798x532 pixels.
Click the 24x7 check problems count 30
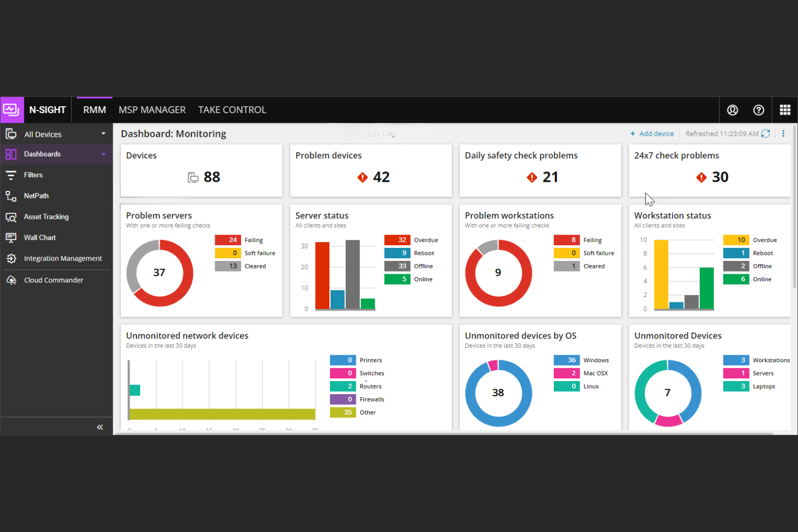click(720, 177)
